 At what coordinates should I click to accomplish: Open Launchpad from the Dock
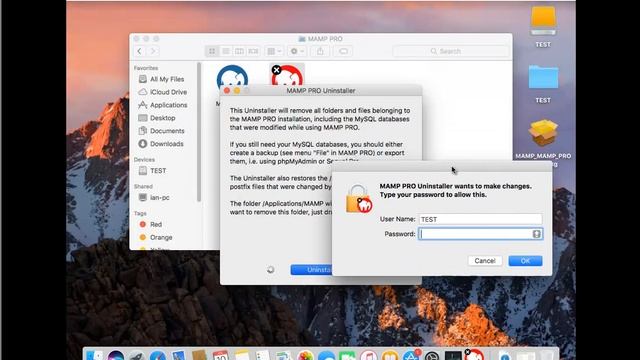(x=137, y=356)
